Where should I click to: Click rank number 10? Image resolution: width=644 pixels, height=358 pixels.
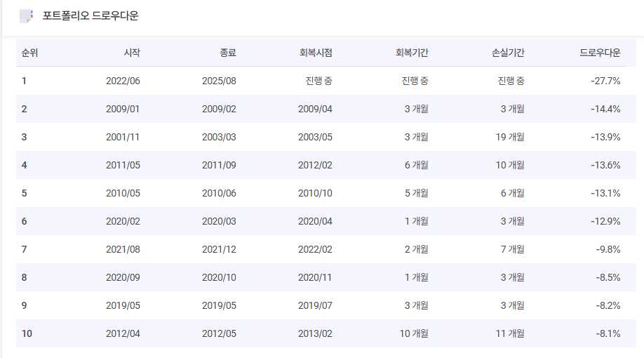pos(27,333)
